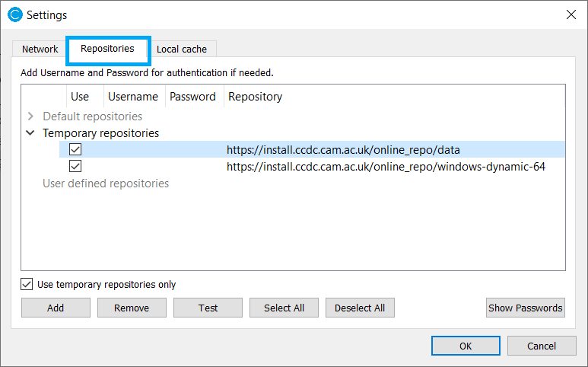Screen dimensions: 588x367
Task: Toggle Use temporary repositories only checkbox
Action: [x=27, y=284]
